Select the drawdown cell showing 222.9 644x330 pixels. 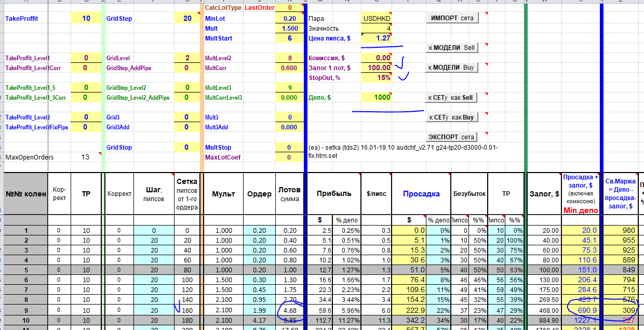click(x=409, y=310)
